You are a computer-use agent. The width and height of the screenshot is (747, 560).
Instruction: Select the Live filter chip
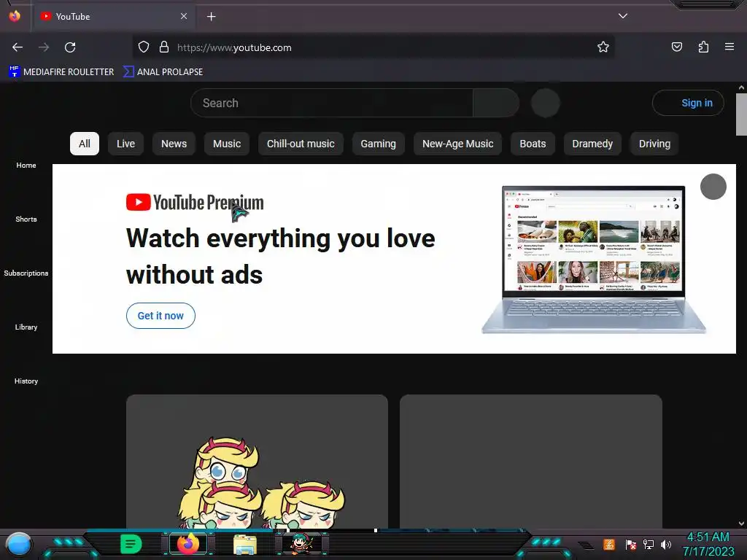coord(125,144)
